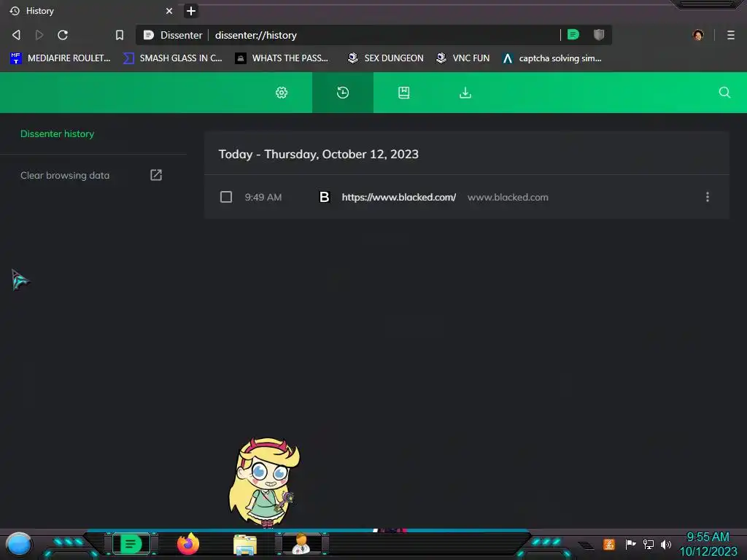Open Bookmarks from the green toolbar

(404, 93)
